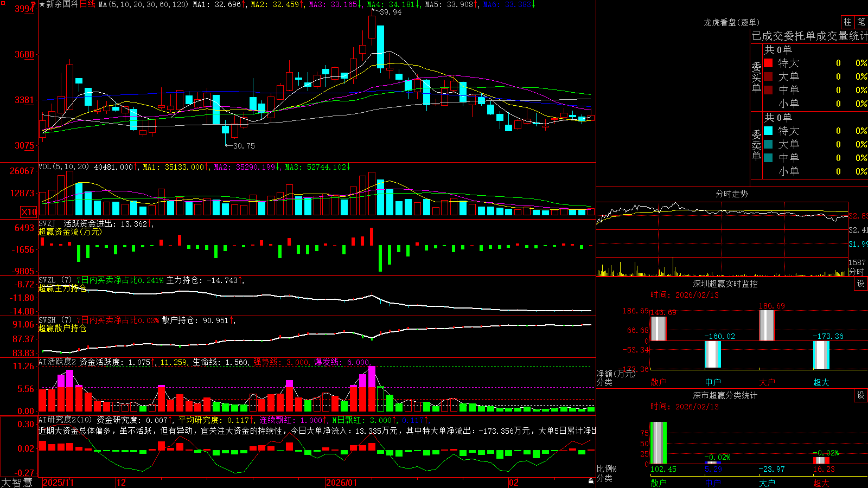Click the 中户 bar valued -160.02

coord(713,355)
